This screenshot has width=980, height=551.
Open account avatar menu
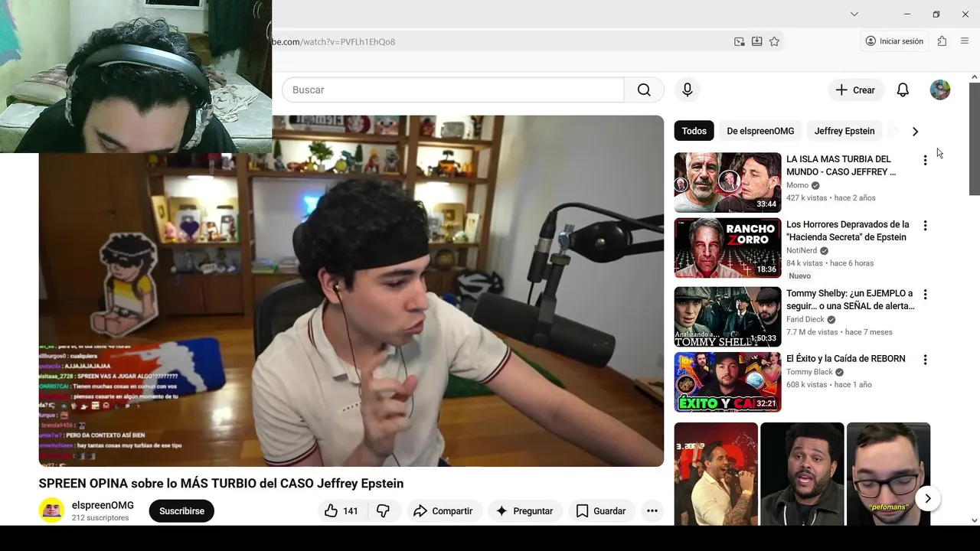click(939, 90)
